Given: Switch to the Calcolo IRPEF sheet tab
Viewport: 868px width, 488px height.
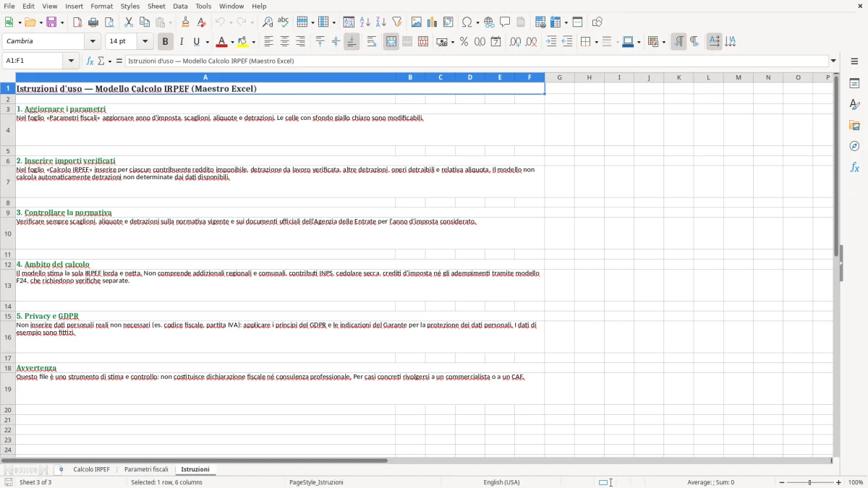Looking at the screenshot, I should tap(92, 470).
